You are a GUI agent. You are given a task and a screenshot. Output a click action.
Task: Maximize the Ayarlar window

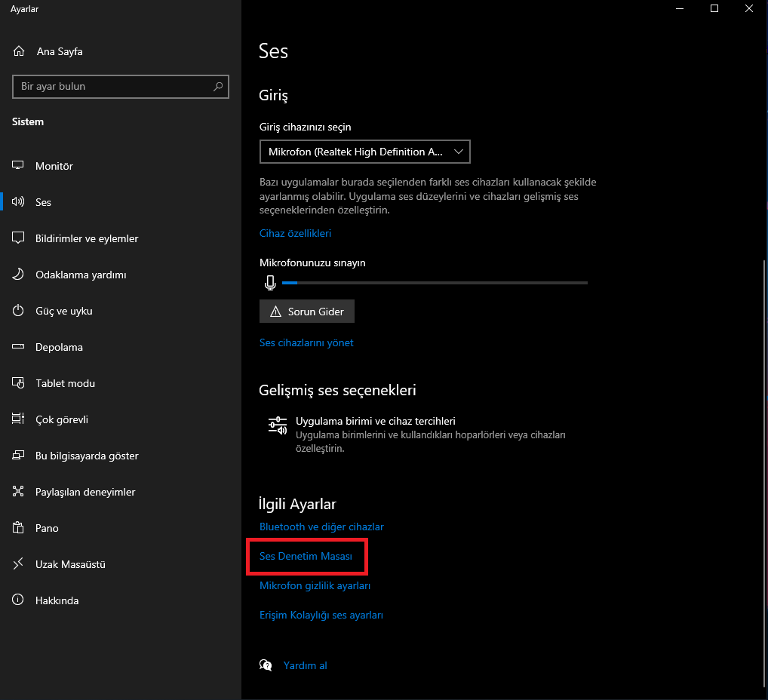(714, 9)
